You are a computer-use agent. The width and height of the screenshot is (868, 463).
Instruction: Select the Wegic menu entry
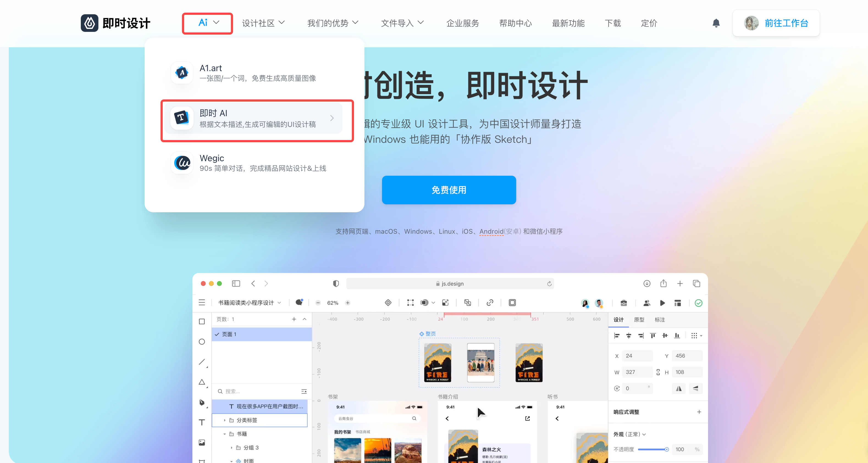(x=253, y=163)
